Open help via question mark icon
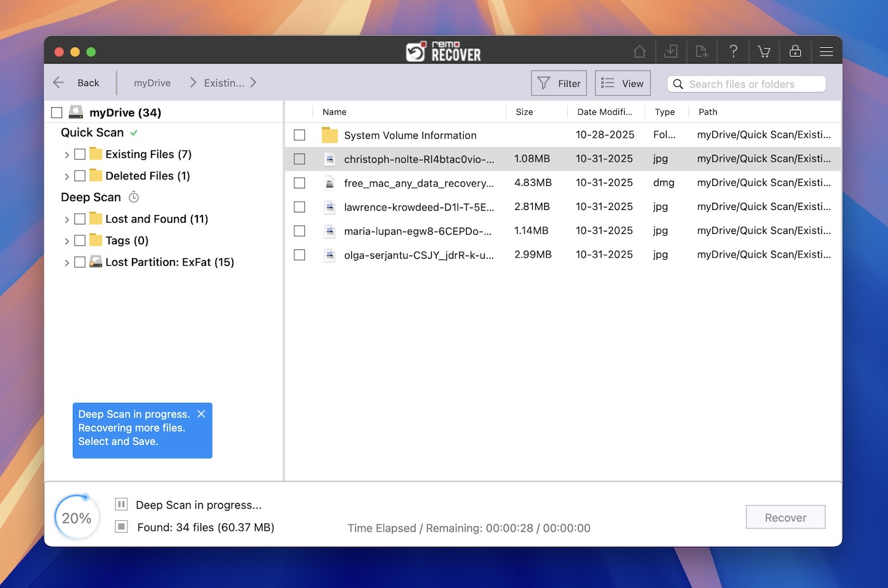Viewport: 888px width, 588px height. (733, 51)
